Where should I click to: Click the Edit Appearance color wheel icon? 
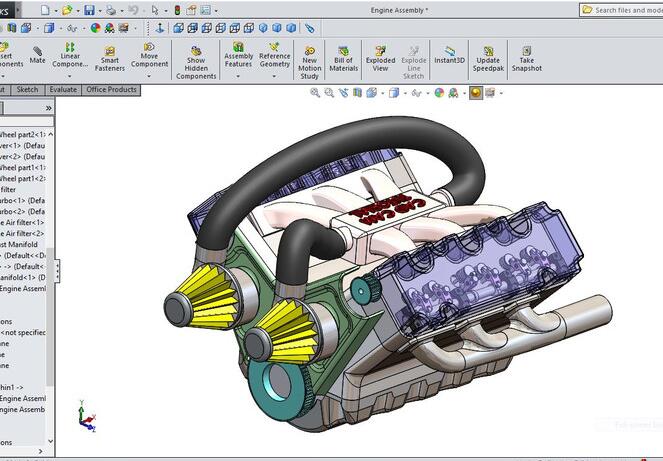[x=439, y=93]
